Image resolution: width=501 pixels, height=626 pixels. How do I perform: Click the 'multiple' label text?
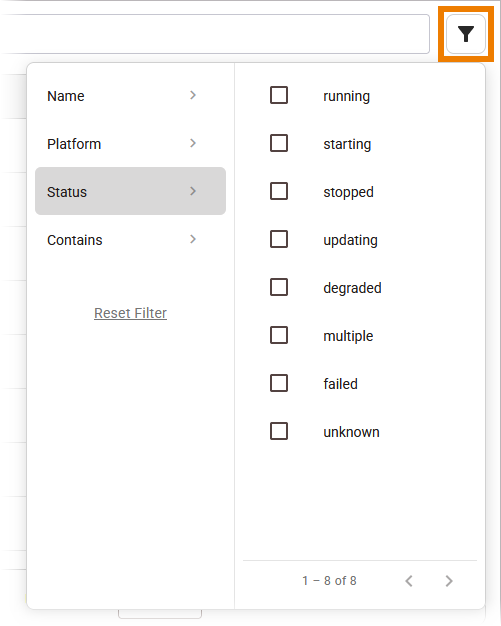(348, 336)
